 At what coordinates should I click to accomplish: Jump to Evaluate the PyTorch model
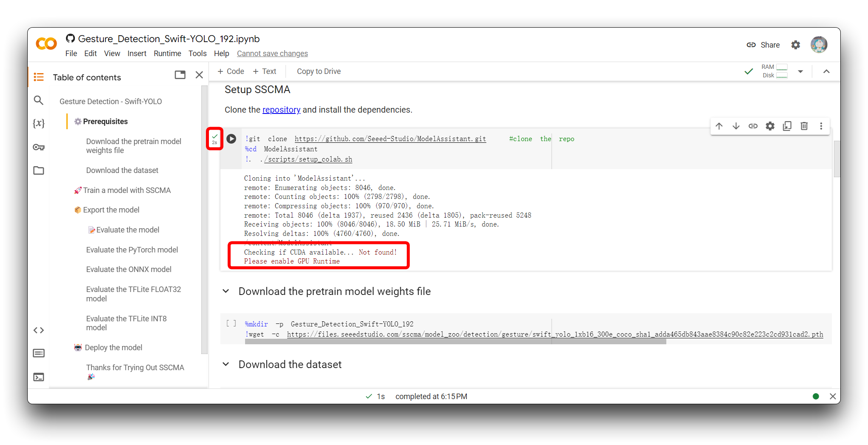point(132,250)
